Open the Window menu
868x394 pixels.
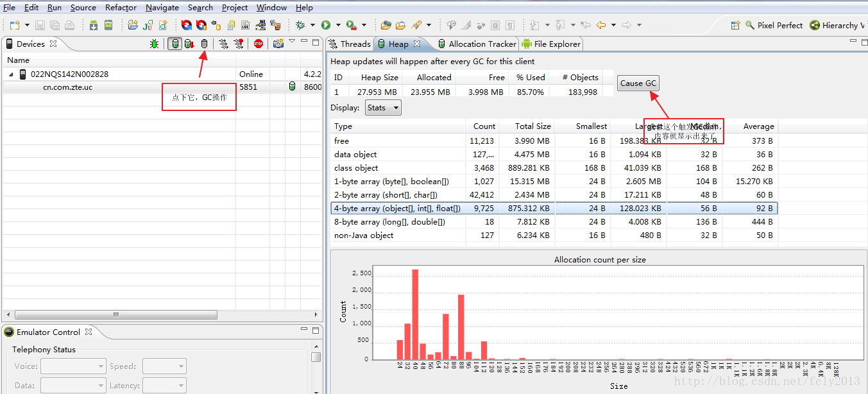click(x=271, y=8)
